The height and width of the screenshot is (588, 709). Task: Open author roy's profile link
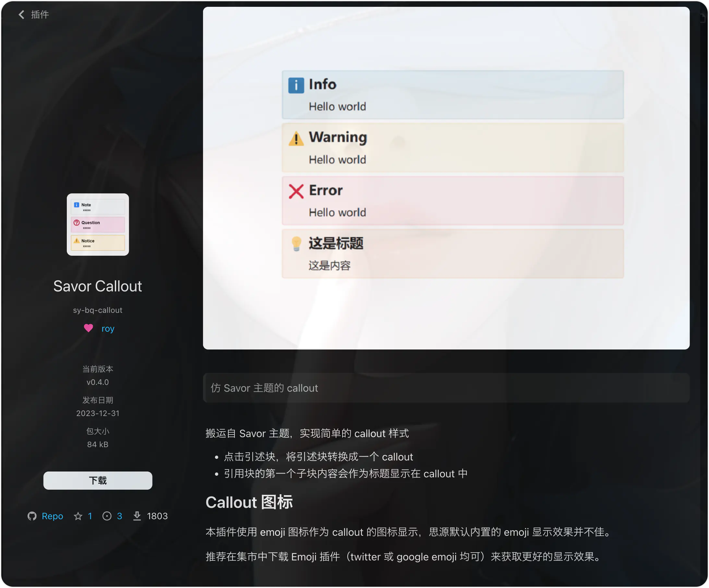pos(108,329)
